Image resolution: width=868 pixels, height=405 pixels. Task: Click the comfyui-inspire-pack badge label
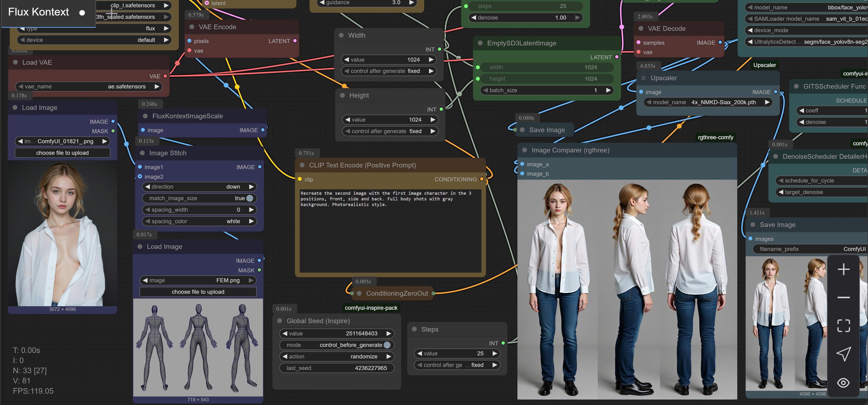[x=371, y=308]
